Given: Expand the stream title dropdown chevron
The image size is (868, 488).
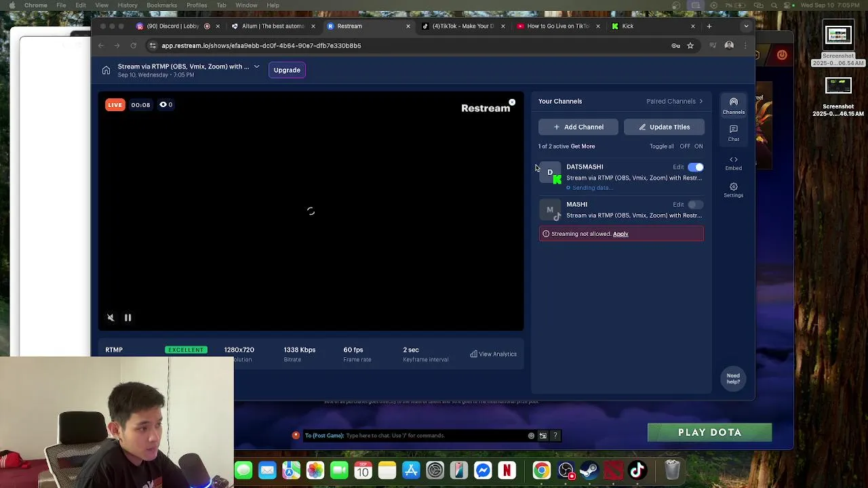Looking at the screenshot, I should tap(256, 66).
